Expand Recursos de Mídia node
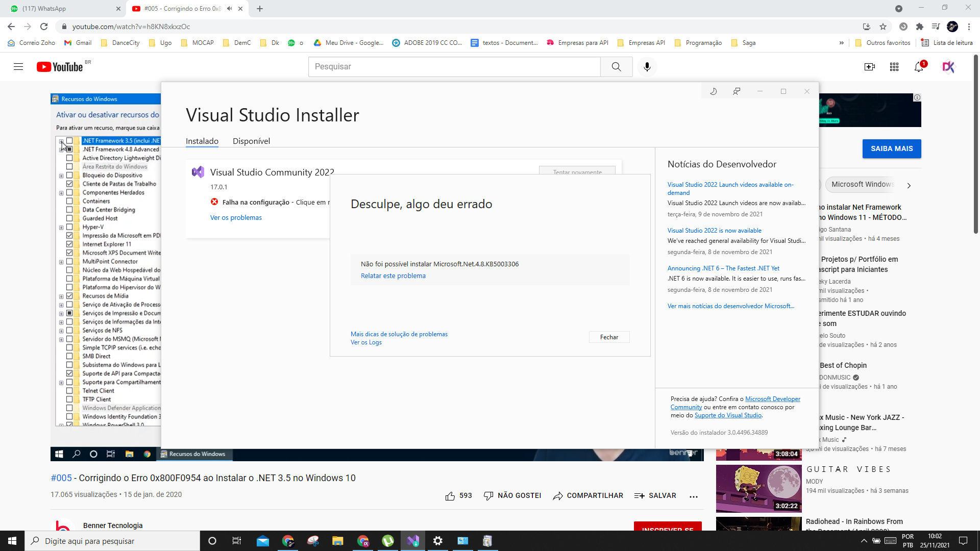The width and height of the screenshot is (980, 551). point(61,297)
